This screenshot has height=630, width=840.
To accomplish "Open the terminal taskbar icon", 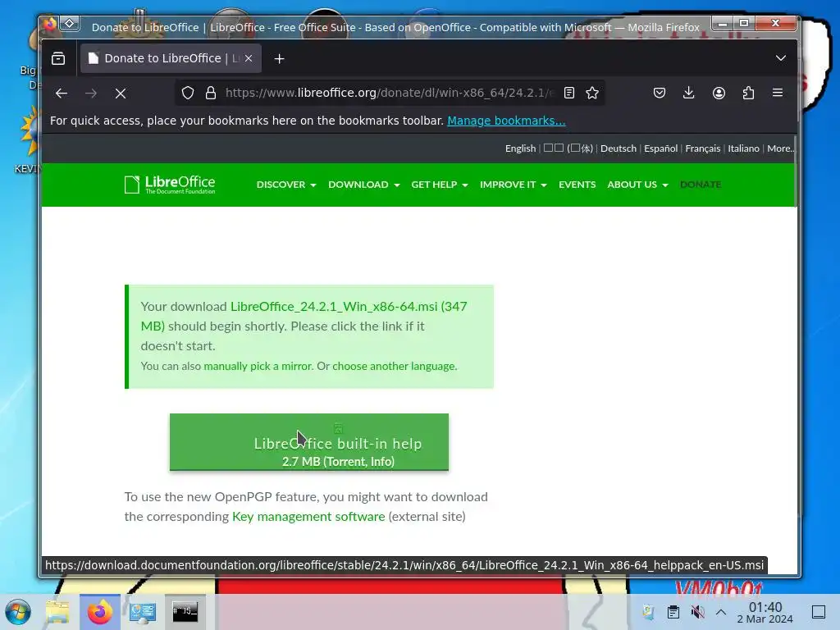I will point(185,611).
